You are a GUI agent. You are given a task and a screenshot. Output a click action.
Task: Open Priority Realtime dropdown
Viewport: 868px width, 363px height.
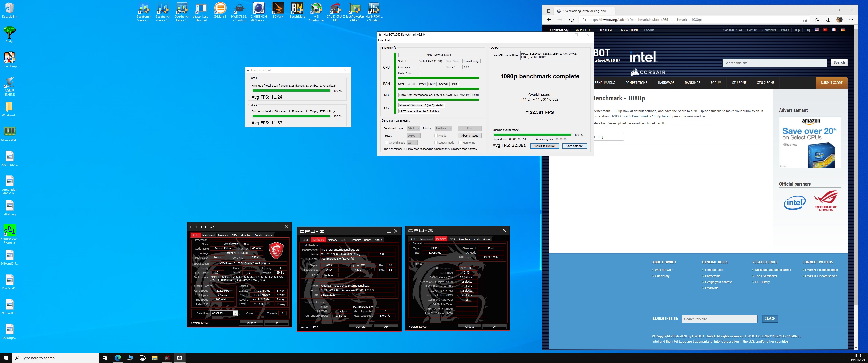pyautogui.click(x=443, y=128)
